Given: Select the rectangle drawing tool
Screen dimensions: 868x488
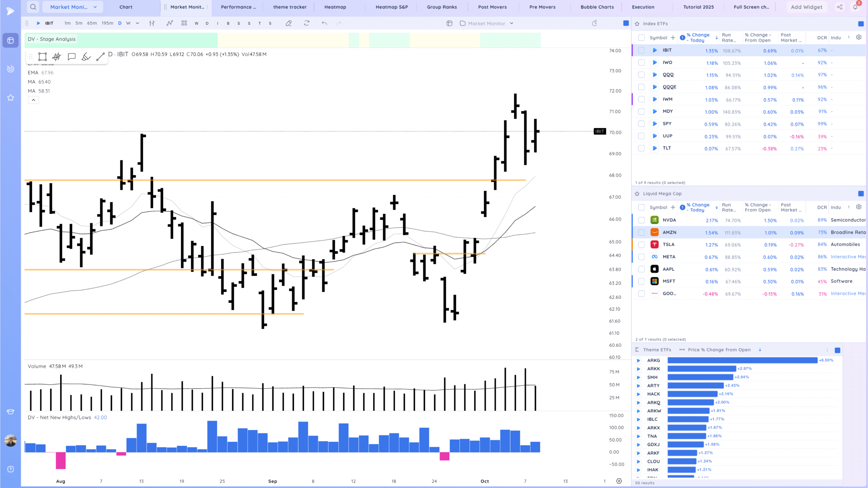Looking at the screenshot, I should pos(42,57).
